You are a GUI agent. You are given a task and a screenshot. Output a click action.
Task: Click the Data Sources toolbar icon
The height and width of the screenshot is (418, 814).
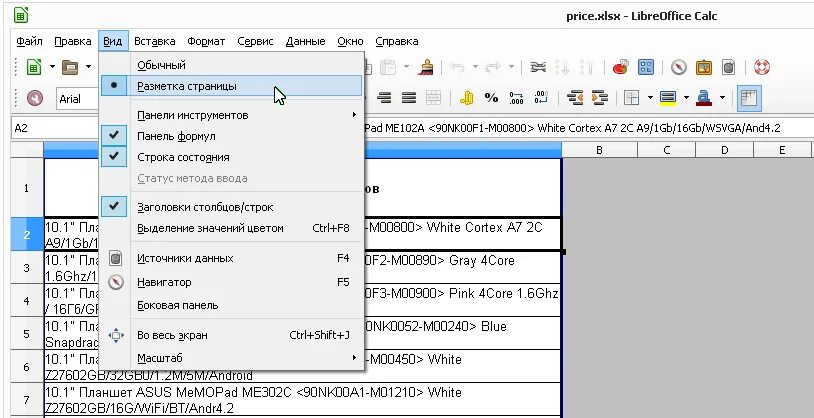[x=729, y=67]
